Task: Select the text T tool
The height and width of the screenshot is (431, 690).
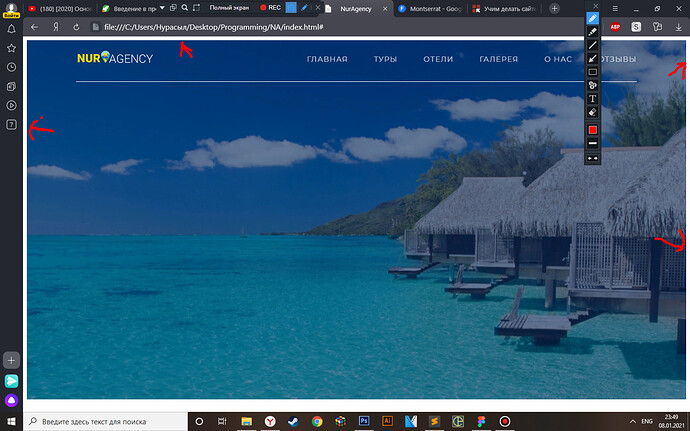Action: 592,99
